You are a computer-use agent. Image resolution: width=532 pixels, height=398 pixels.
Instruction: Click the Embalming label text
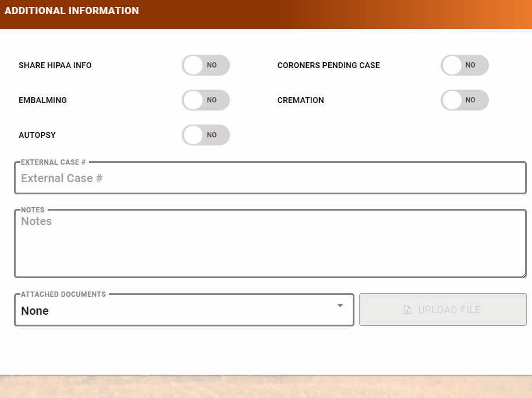pyautogui.click(x=42, y=100)
